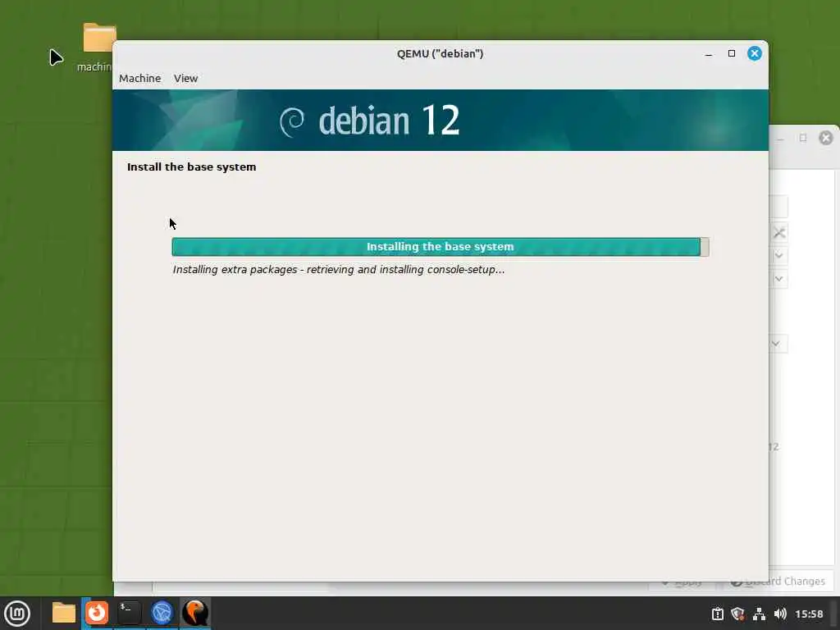Close the background window behind QEMU
Viewport: 840px width, 630px height.
pos(825,138)
